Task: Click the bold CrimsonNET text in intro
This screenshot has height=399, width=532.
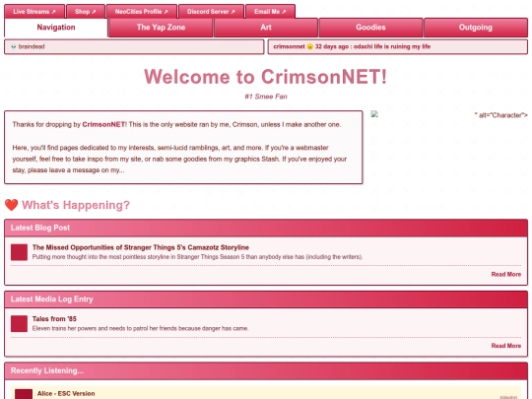Action: 103,124
